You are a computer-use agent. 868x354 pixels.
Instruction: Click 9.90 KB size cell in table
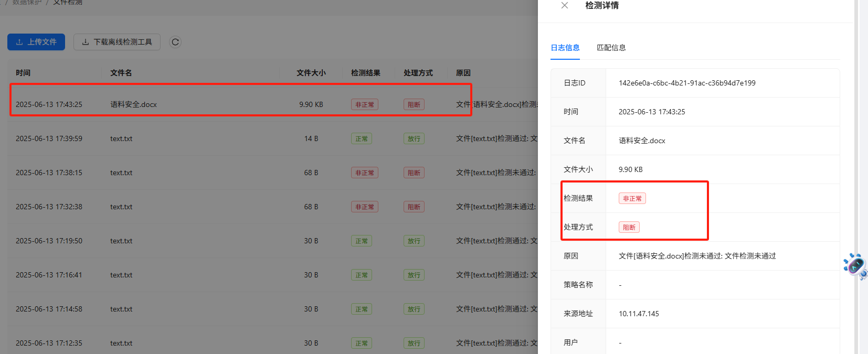pyautogui.click(x=311, y=104)
